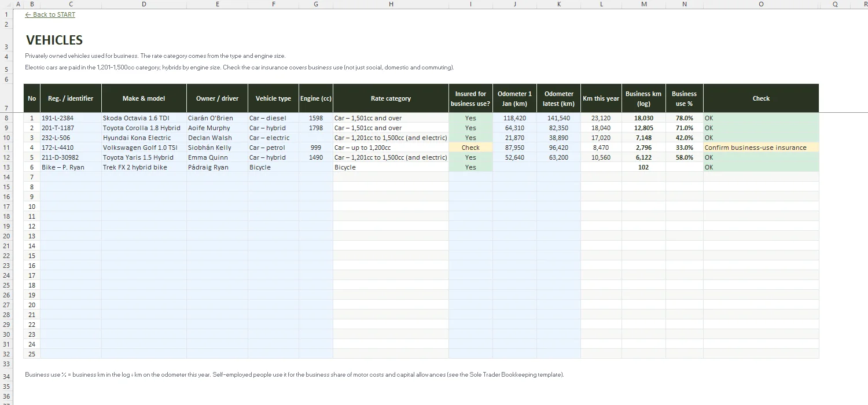Click owner cell Declan Walsh
Viewport: 868px width, 405px height.
217,138
